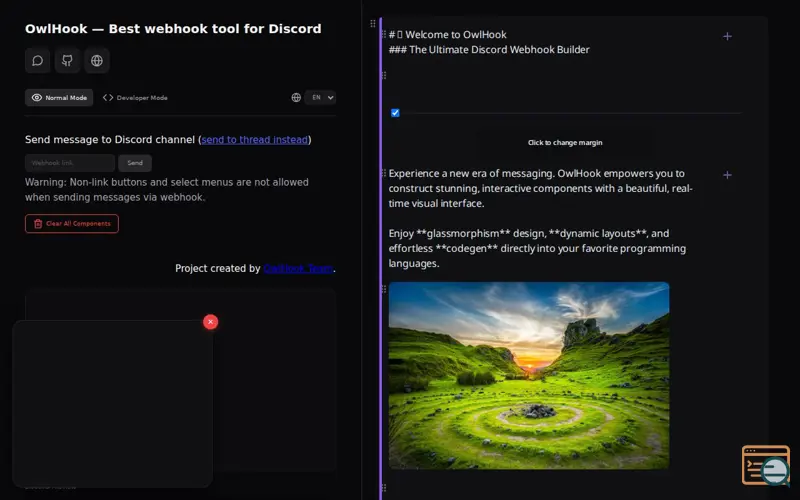Click drag handle beside the landscape image

pyautogui.click(x=384, y=289)
